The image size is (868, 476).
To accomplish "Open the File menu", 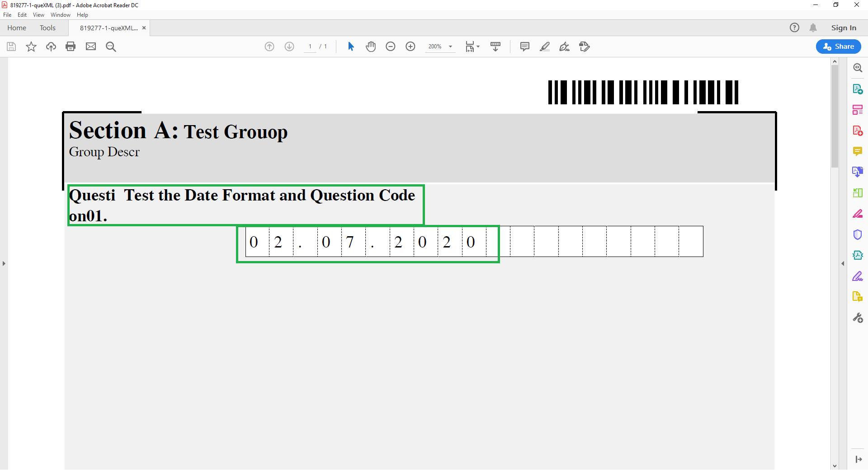I will pyautogui.click(x=7, y=15).
